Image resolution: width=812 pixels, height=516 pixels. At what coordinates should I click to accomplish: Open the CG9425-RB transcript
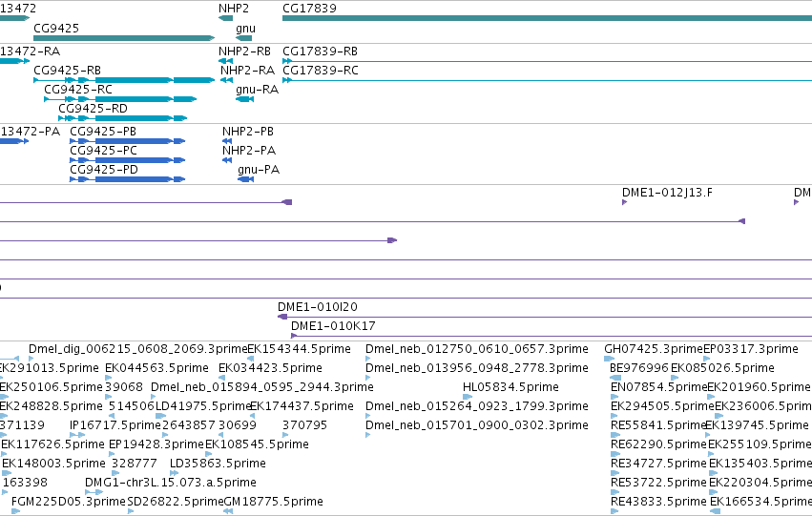124,80
